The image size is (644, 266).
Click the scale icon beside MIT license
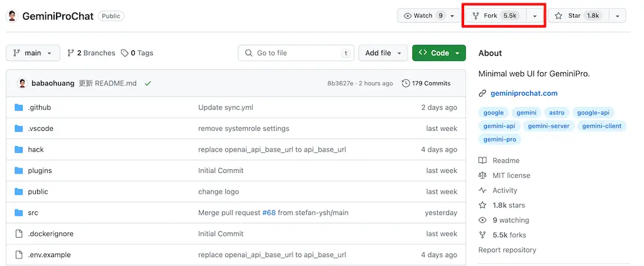click(482, 175)
